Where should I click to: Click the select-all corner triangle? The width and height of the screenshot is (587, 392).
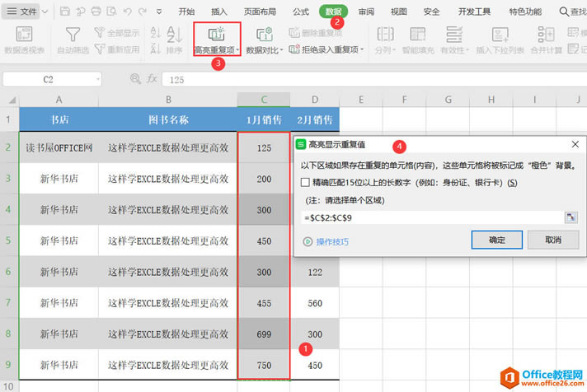[12, 100]
